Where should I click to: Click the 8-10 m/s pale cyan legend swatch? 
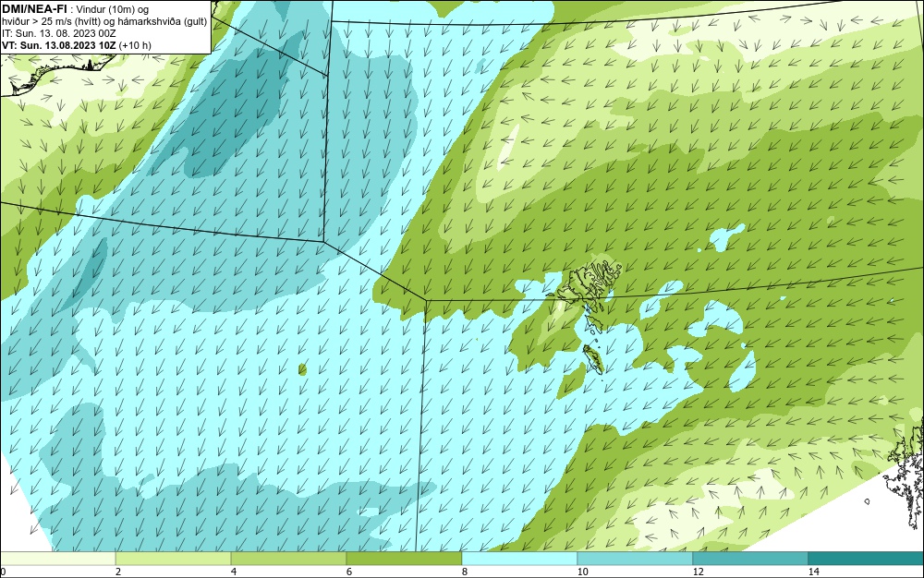coord(519,559)
